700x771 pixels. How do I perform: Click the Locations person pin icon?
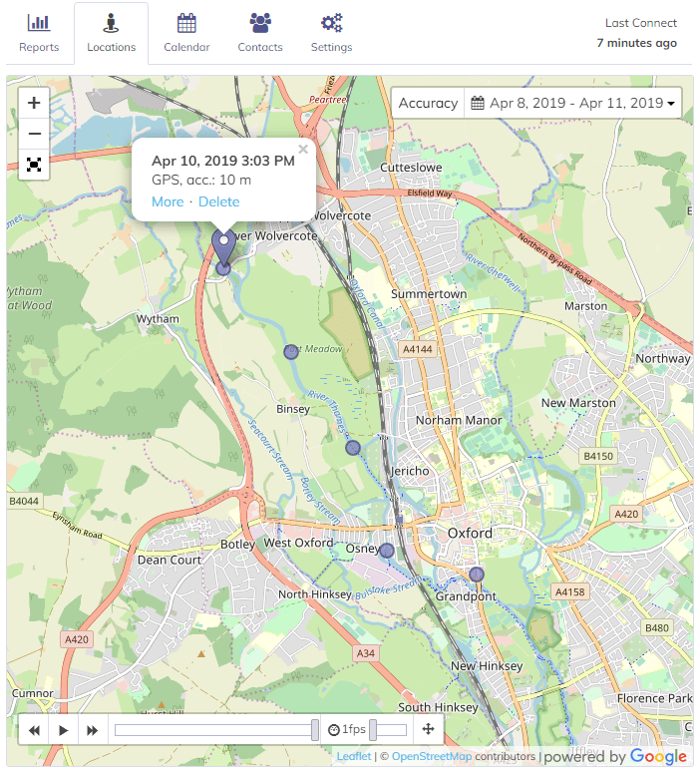tap(111, 23)
